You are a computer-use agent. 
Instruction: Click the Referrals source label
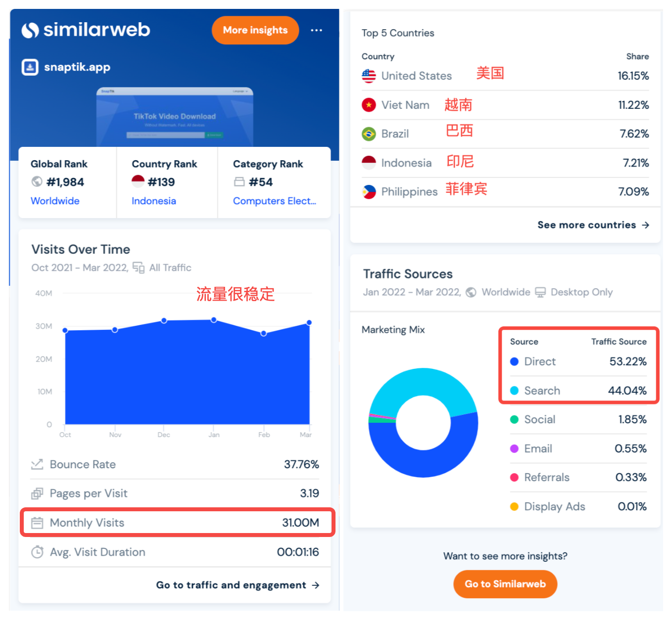tap(547, 477)
